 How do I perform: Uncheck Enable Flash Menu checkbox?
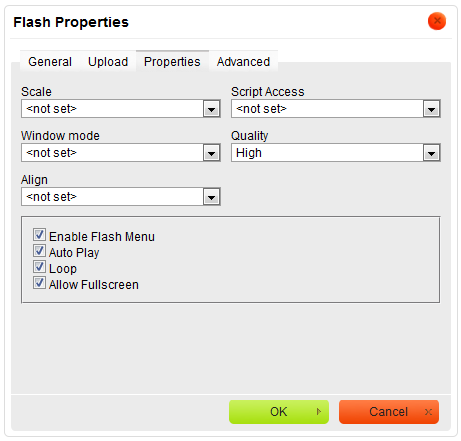39,235
